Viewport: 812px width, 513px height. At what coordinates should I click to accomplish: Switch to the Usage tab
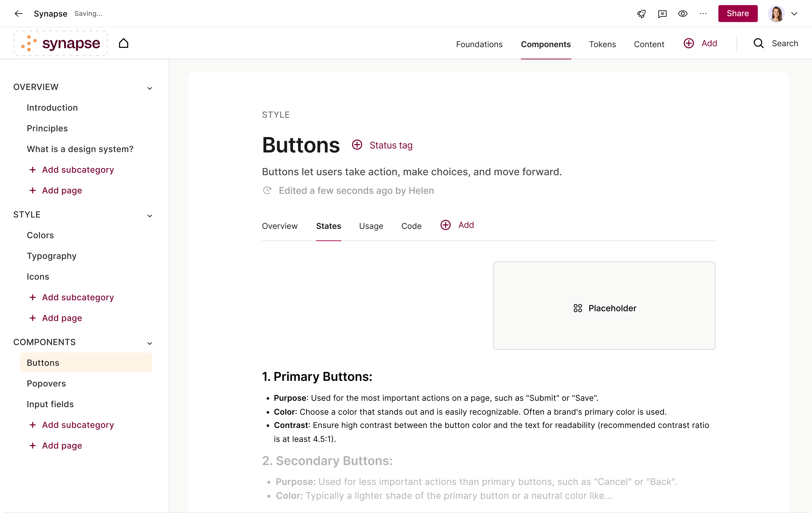pyautogui.click(x=371, y=226)
